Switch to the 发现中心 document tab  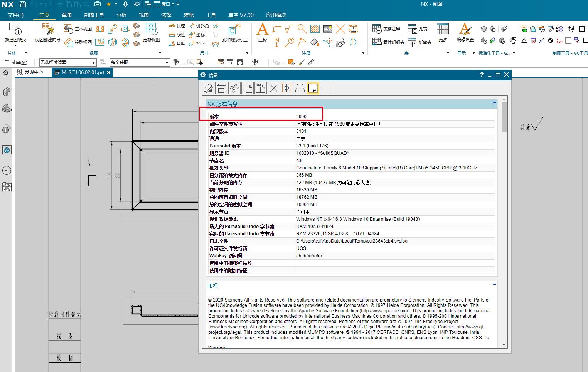(30, 72)
